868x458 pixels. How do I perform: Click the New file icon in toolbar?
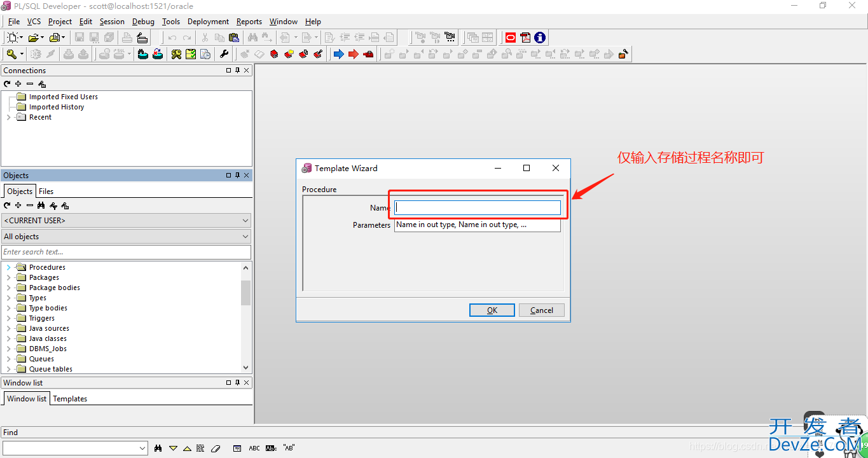pos(13,38)
